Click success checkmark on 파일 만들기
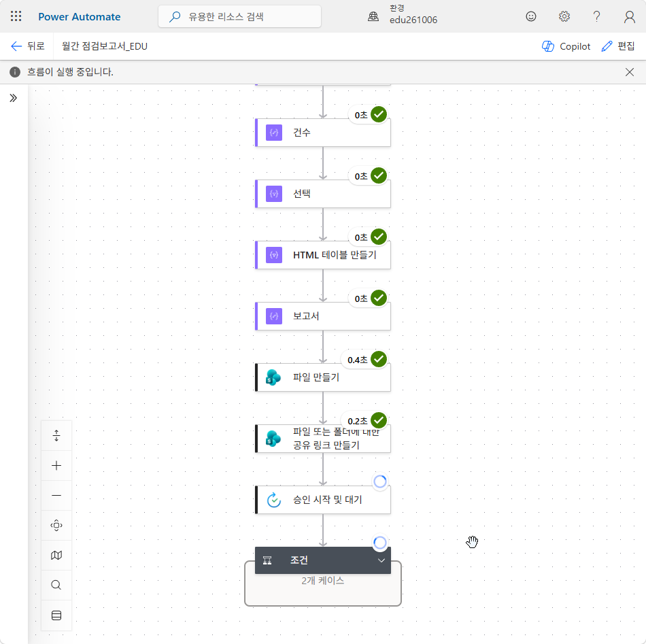The height and width of the screenshot is (644, 646). [x=379, y=359]
